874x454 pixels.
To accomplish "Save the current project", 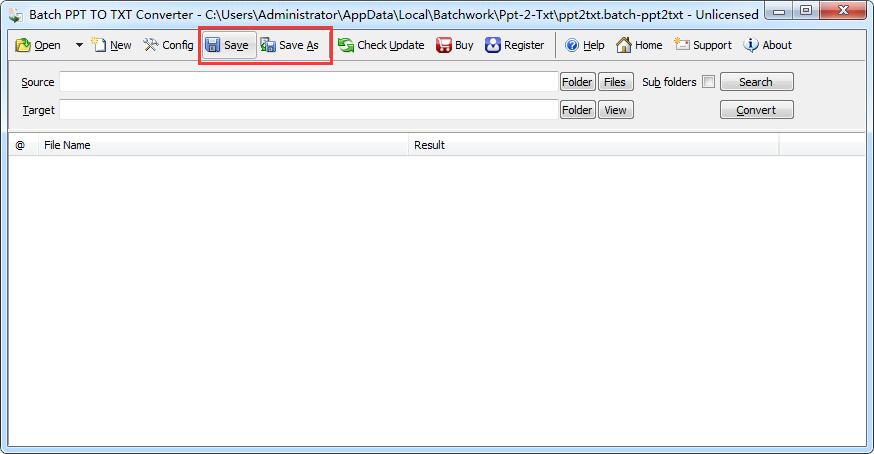I will (x=228, y=45).
